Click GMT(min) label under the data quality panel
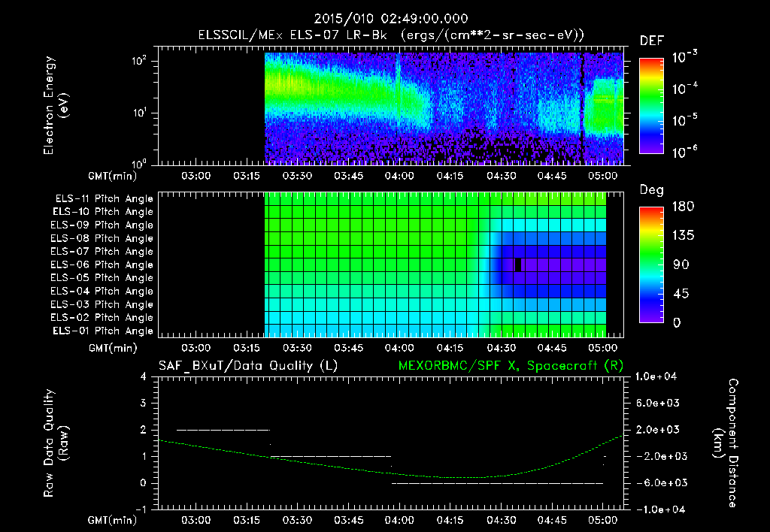 pos(113,520)
